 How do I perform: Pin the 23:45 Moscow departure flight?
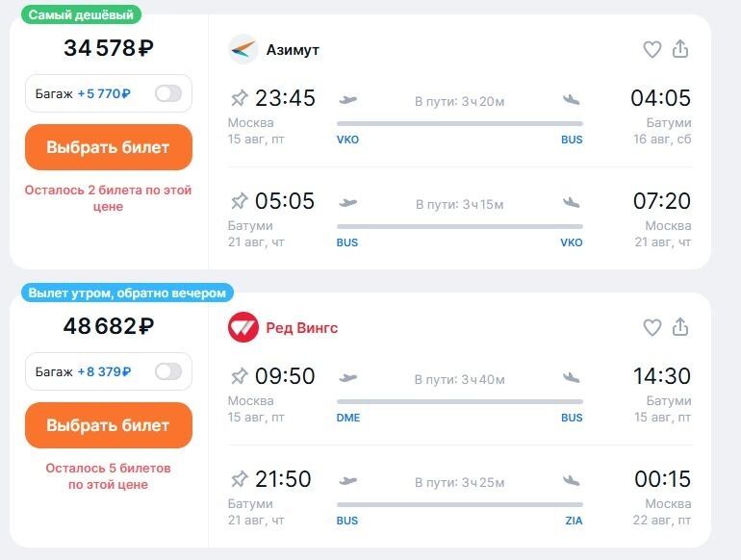tap(239, 98)
